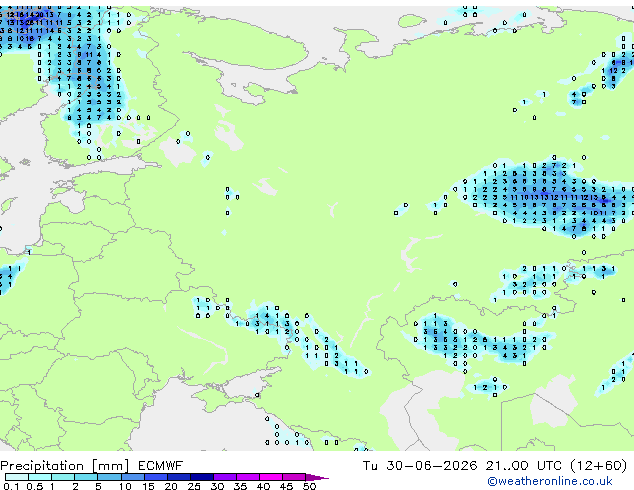Viewport: 634px width, 490px height.
Task: Pick the 5–10 mm legend color segment
Action: tap(109, 477)
